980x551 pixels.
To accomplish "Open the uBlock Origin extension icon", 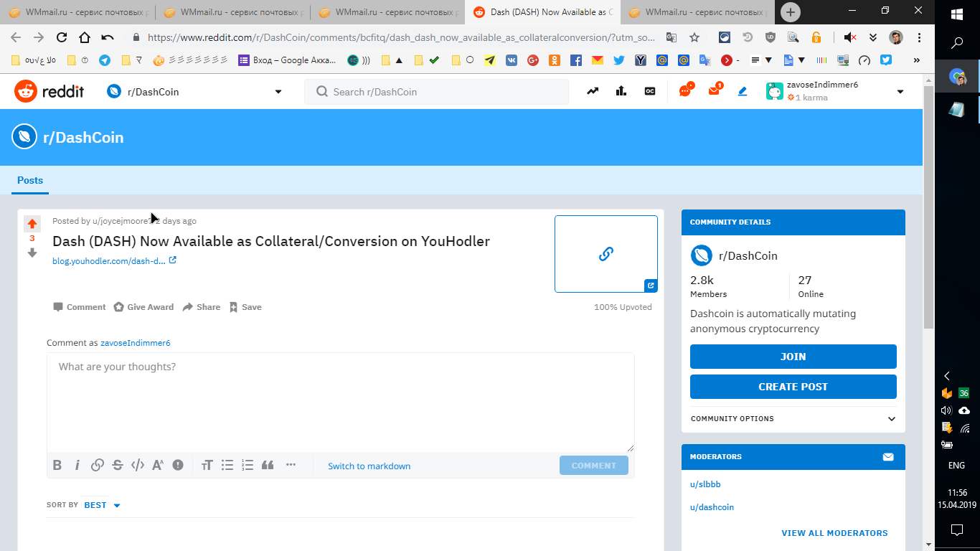I will pos(771,37).
